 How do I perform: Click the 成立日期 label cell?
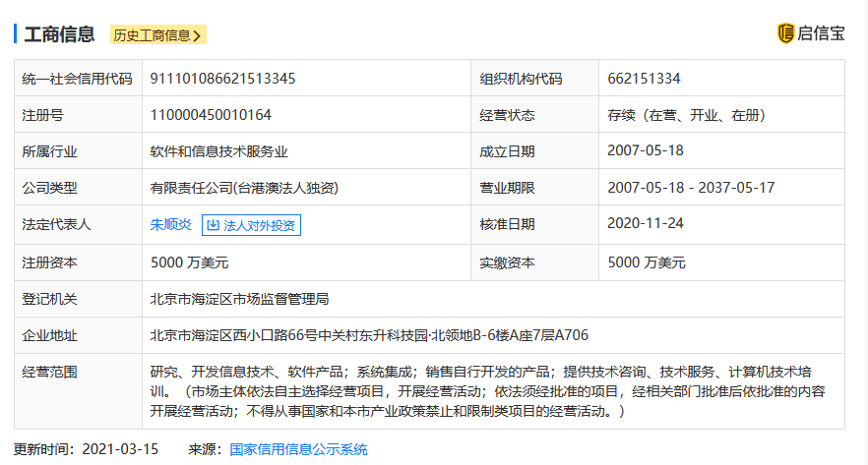click(x=534, y=151)
